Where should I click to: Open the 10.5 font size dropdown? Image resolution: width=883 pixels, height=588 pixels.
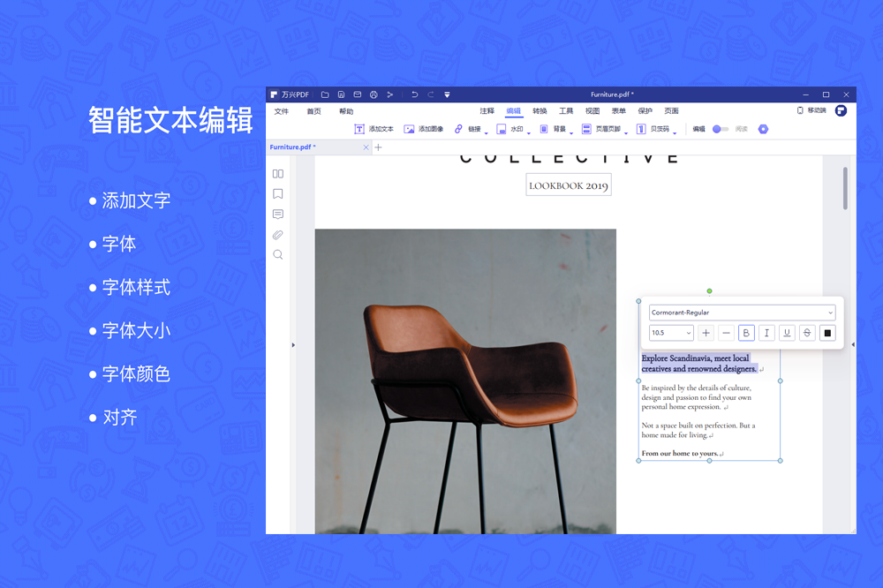pos(671,333)
